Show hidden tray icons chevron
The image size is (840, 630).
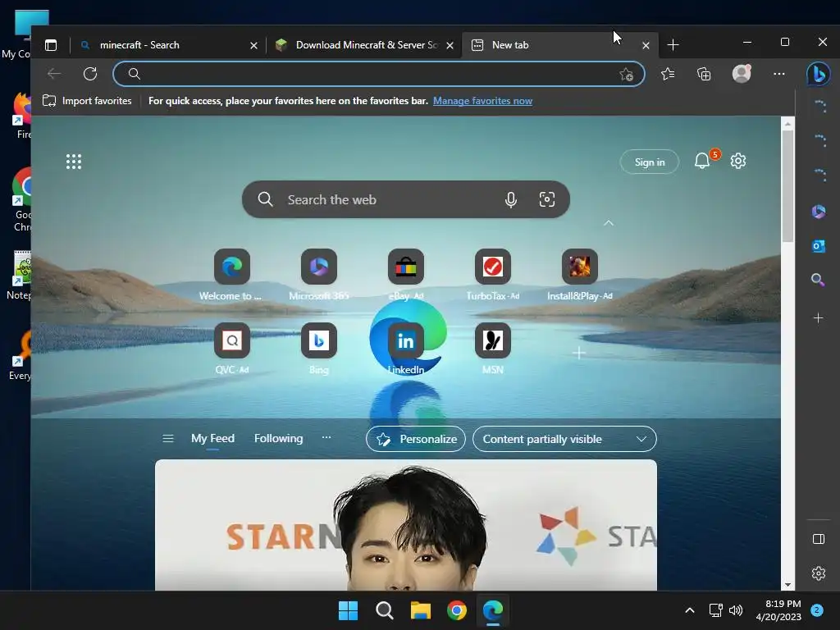[x=690, y=610]
